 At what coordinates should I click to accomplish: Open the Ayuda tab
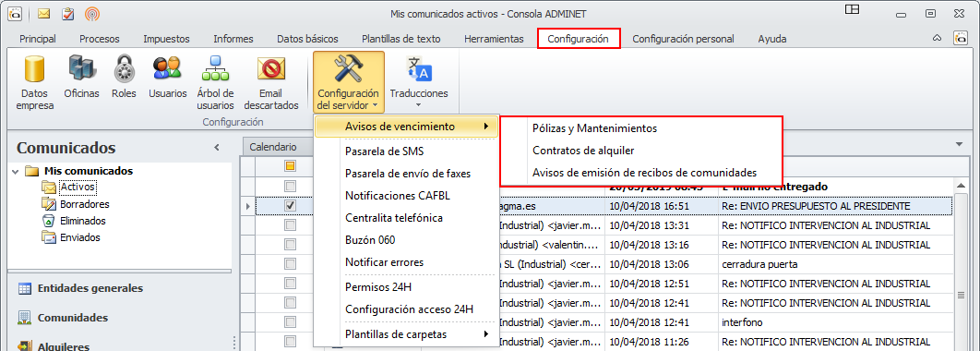tap(772, 39)
